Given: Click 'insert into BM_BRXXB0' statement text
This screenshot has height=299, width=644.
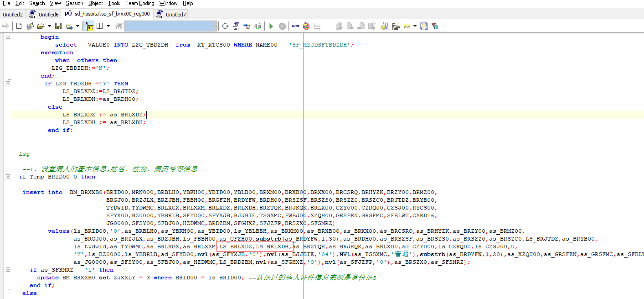Looking at the screenshot, I should 64,192.
